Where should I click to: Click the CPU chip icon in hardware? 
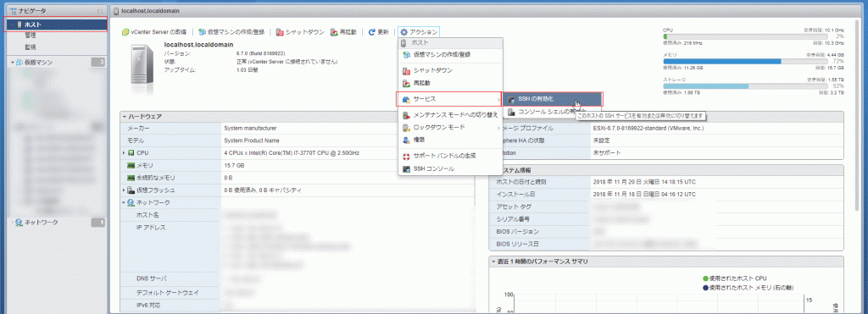coord(131,153)
